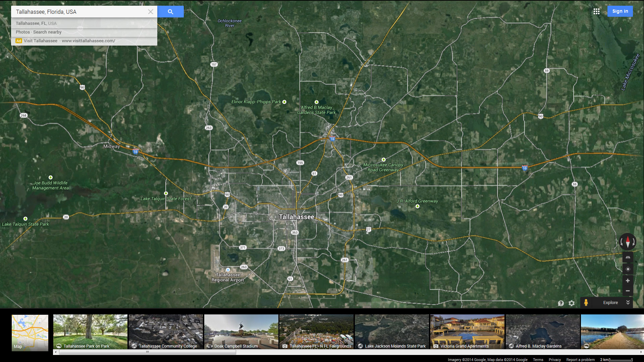Select the Pegman street view icon
The width and height of the screenshot is (644, 362).
pos(586,303)
